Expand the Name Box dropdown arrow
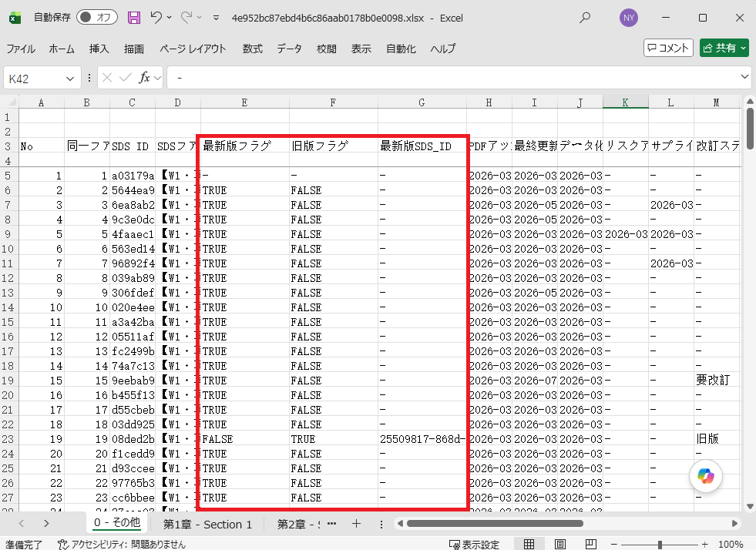The image size is (756, 550). pyautogui.click(x=70, y=78)
